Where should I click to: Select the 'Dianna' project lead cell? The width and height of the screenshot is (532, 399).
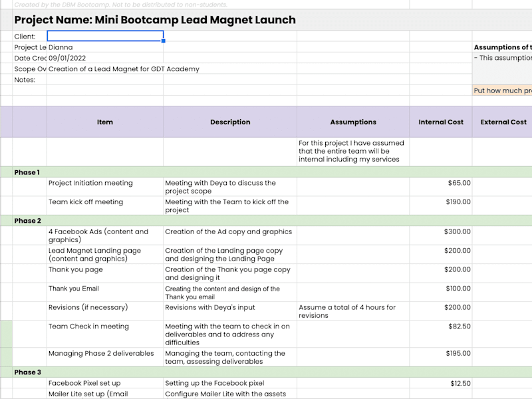pos(105,47)
